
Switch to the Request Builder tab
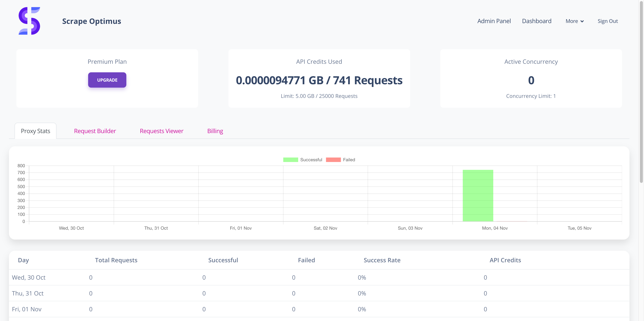tap(95, 131)
